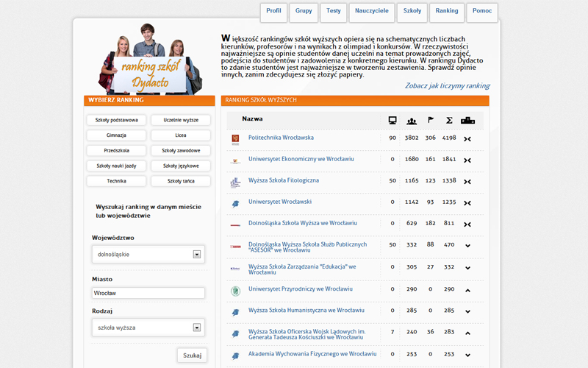Click up arrow in Wyższa Szkoła Oficerska row
Viewport: 588px width, 368px height.
click(x=467, y=333)
